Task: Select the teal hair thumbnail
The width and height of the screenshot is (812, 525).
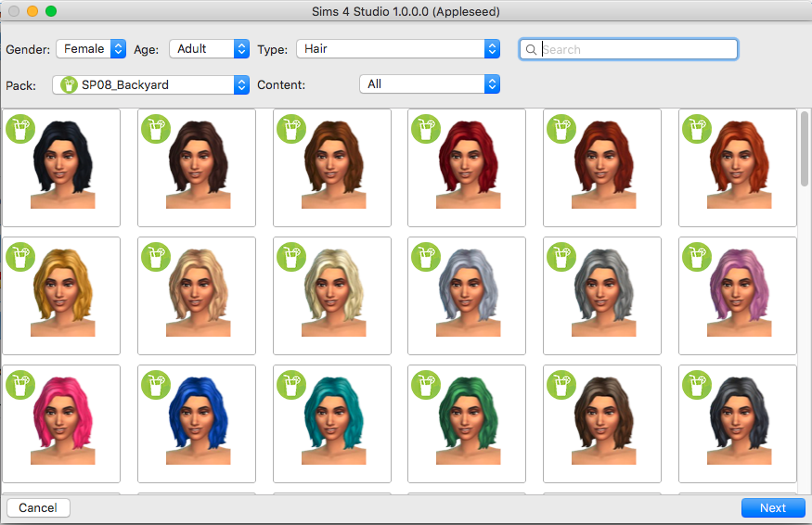Action: [332, 424]
